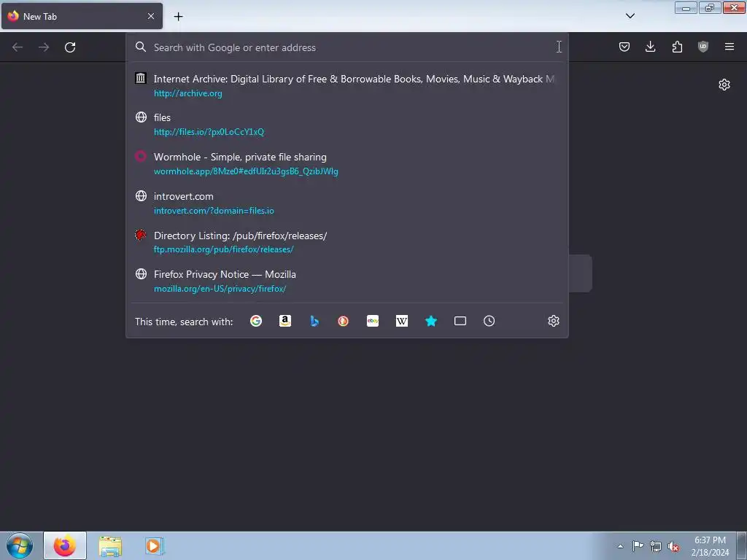Open the files.io suggestion
Image resolution: width=747 pixels, height=560 pixels.
point(347,124)
